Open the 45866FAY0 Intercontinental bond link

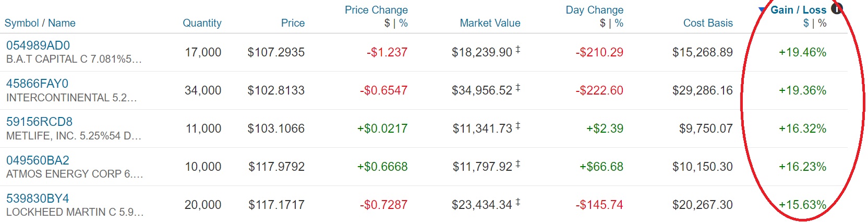click(37, 84)
